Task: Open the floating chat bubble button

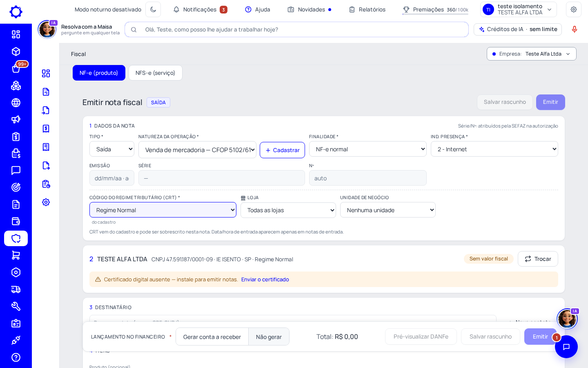Action: [566, 347]
